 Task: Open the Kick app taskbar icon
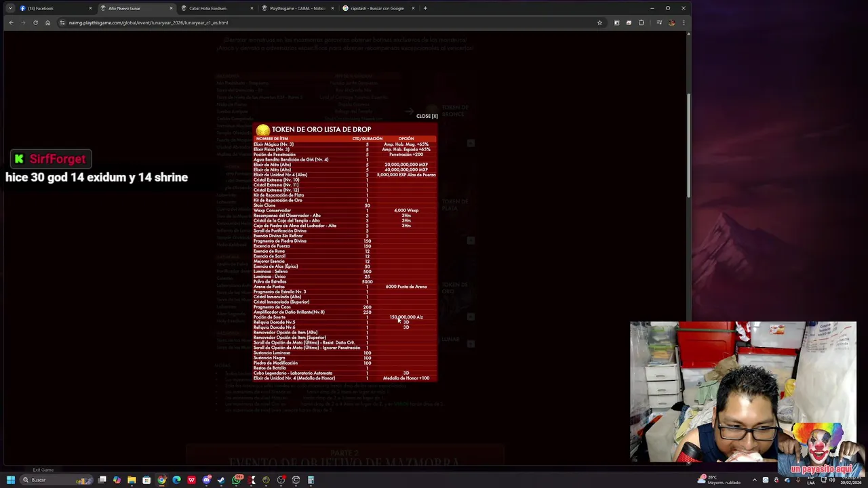click(x=252, y=480)
